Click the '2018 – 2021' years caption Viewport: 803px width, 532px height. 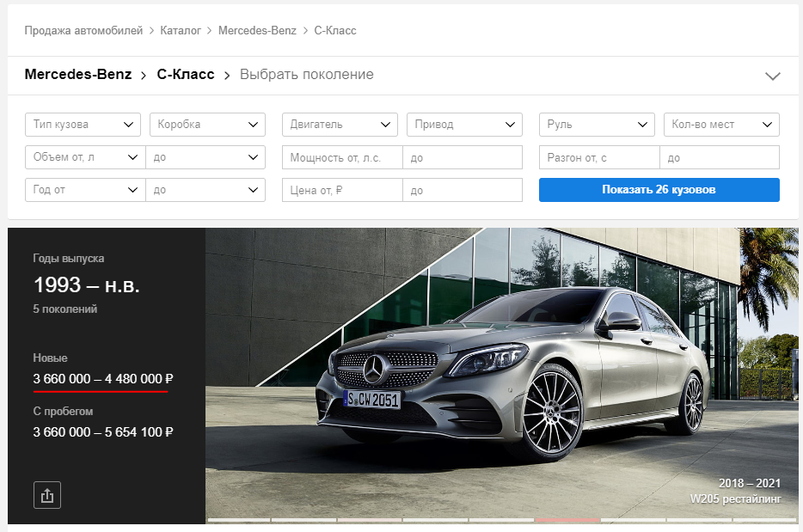tap(749, 483)
